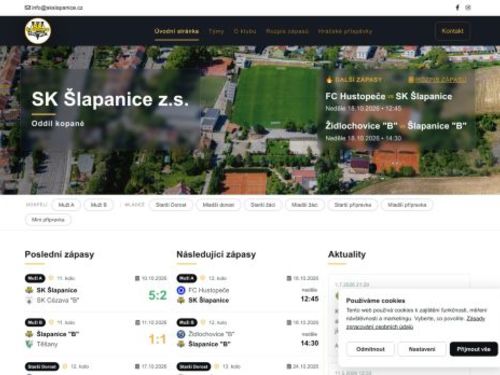Click the Židlochovice "B" crest in upcoming matches
The height and width of the screenshot is (375, 500).
(x=181, y=334)
